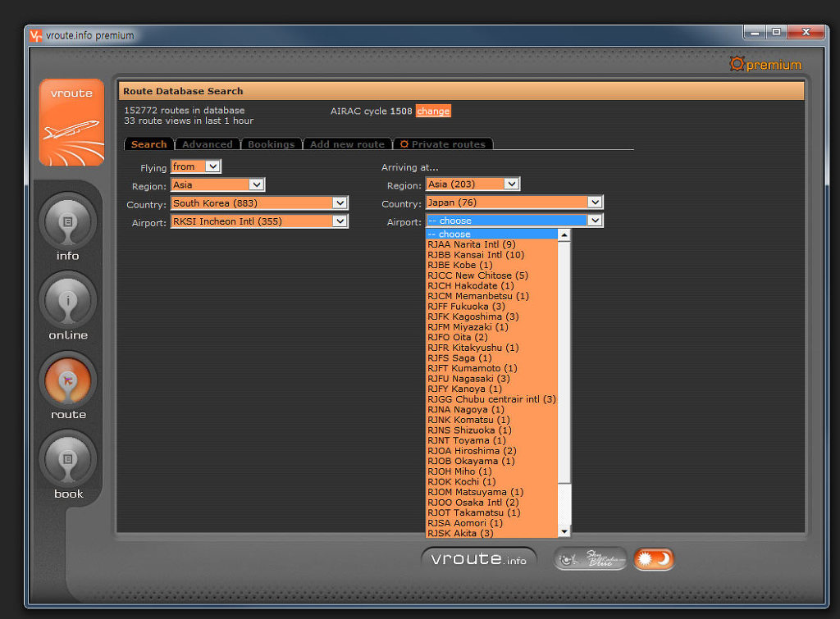Click the vroute.info logo at bottom
The height and width of the screenshot is (619, 840).
[479, 559]
